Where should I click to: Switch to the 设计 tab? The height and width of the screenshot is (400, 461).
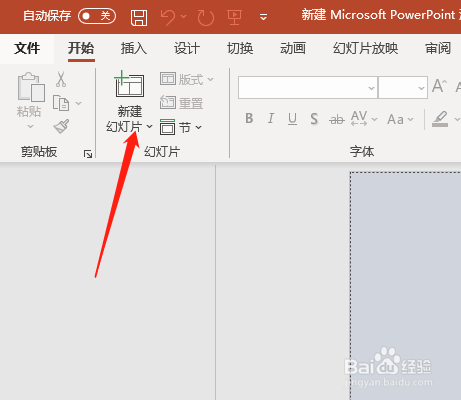pyautogui.click(x=187, y=49)
